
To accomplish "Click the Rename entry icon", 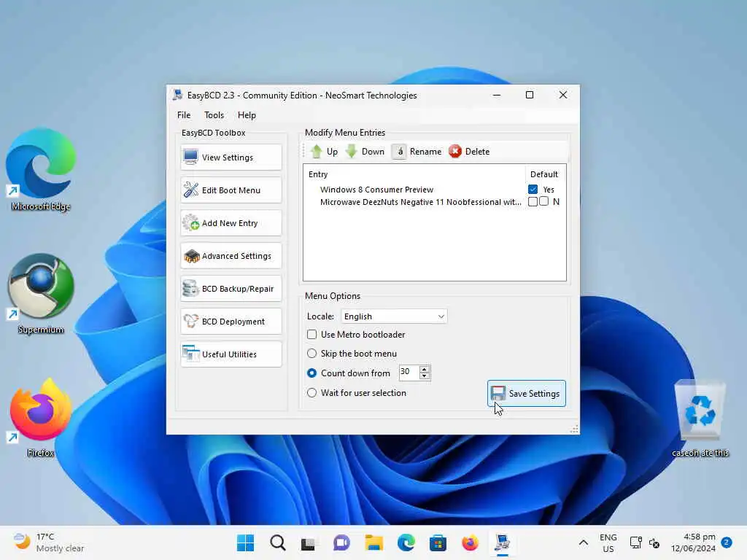I will (399, 152).
